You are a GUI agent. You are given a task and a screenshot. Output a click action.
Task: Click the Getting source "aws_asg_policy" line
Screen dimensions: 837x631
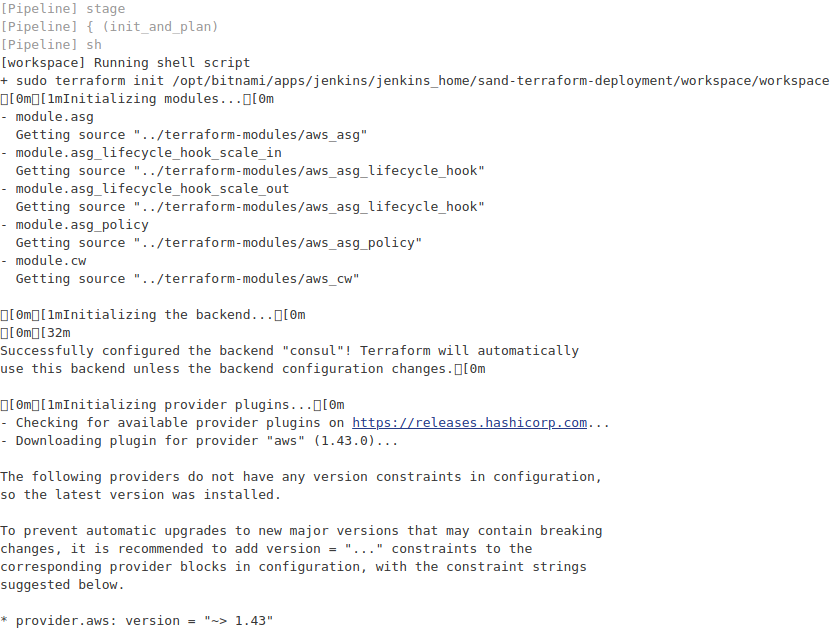coord(218,243)
